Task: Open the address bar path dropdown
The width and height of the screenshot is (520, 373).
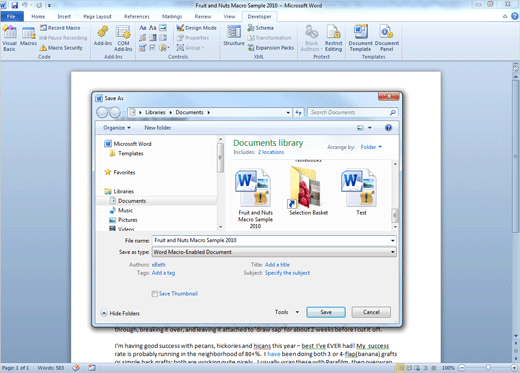Action: [288, 112]
